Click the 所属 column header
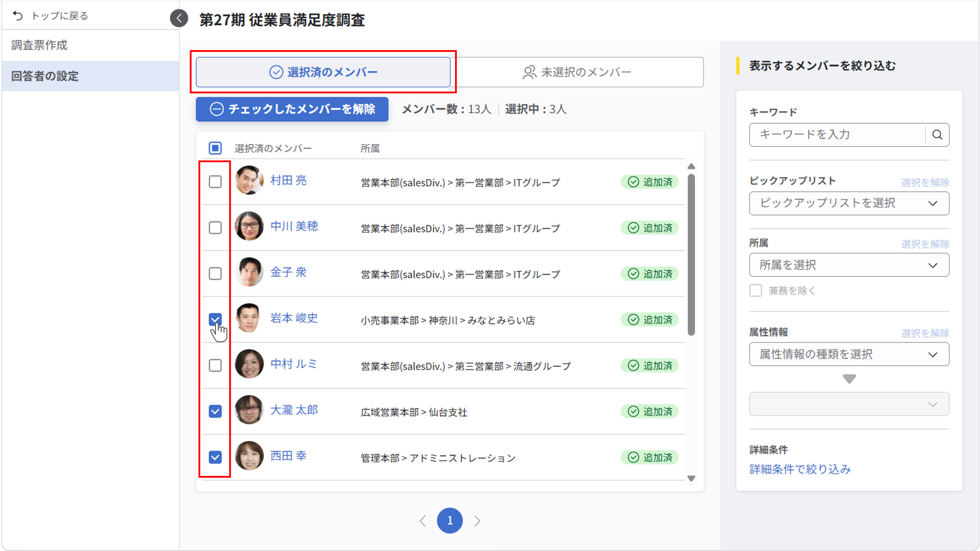980x551 pixels. point(370,148)
